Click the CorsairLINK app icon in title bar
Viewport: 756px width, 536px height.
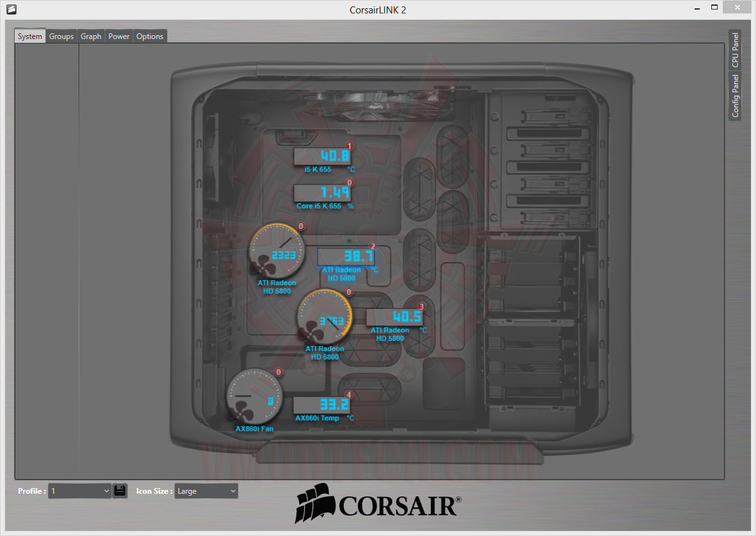click(x=12, y=9)
